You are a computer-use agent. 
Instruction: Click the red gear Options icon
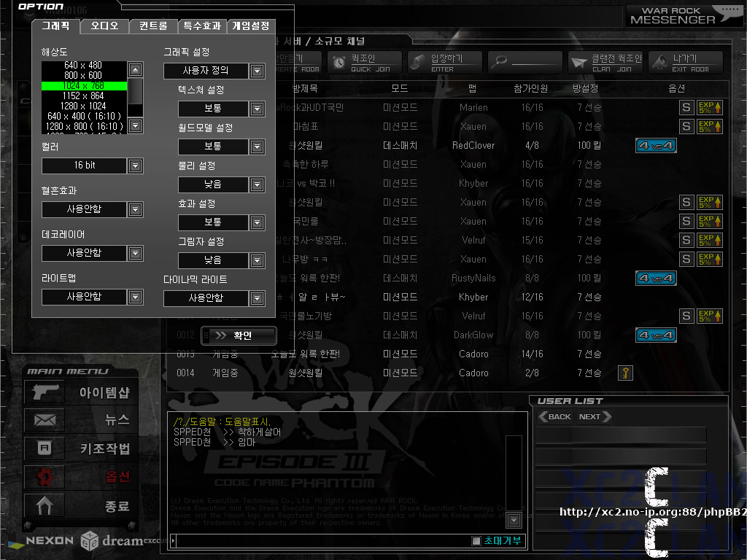click(44, 476)
